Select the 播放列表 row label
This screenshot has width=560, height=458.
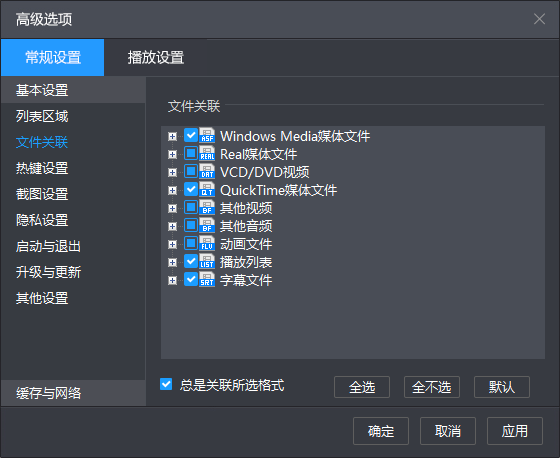[x=246, y=262]
